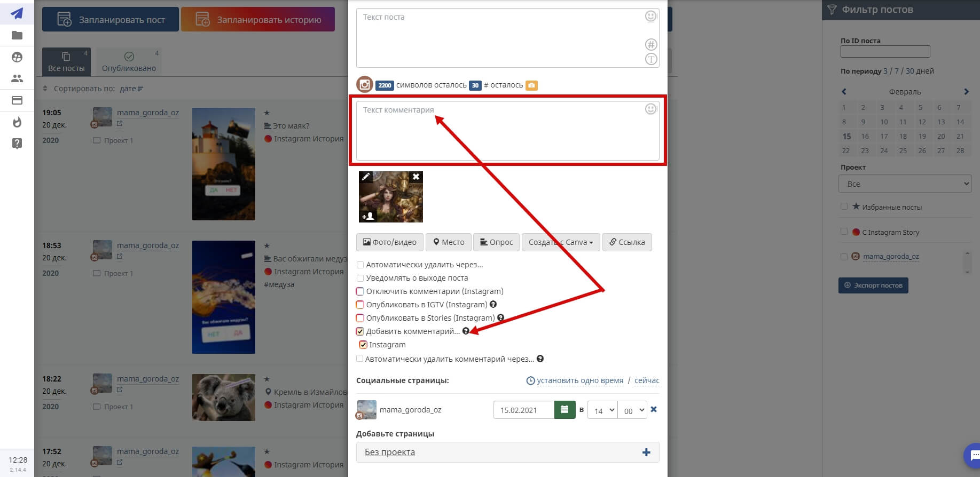Uncheck the Instagram comment checkbox

(x=363, y=345)
